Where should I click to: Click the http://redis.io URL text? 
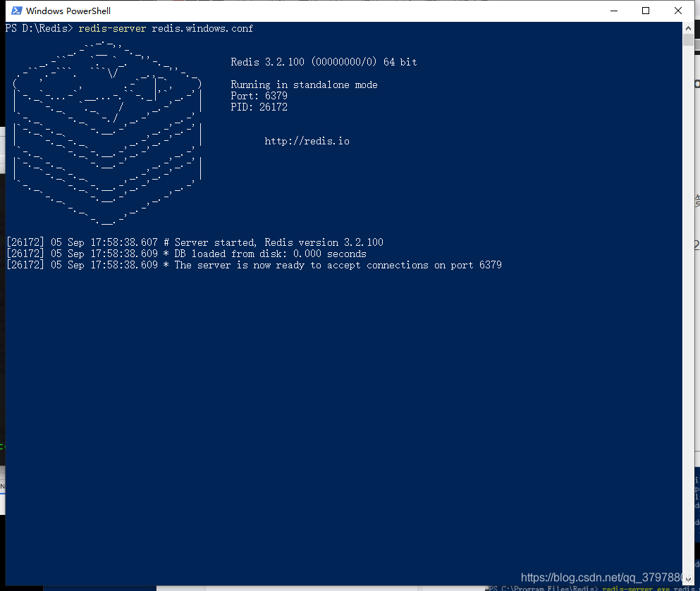(307, 142)
